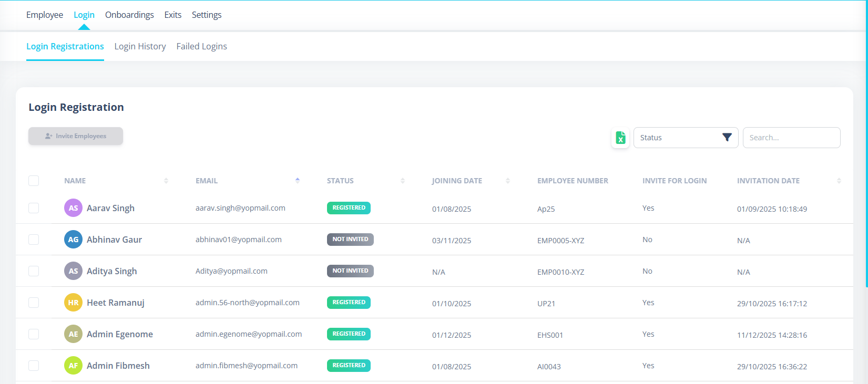Tick the checkbox next to Heet Ramanuj
Image resolution: width=868 pixels, height=384 pixels.
[34, 303]
